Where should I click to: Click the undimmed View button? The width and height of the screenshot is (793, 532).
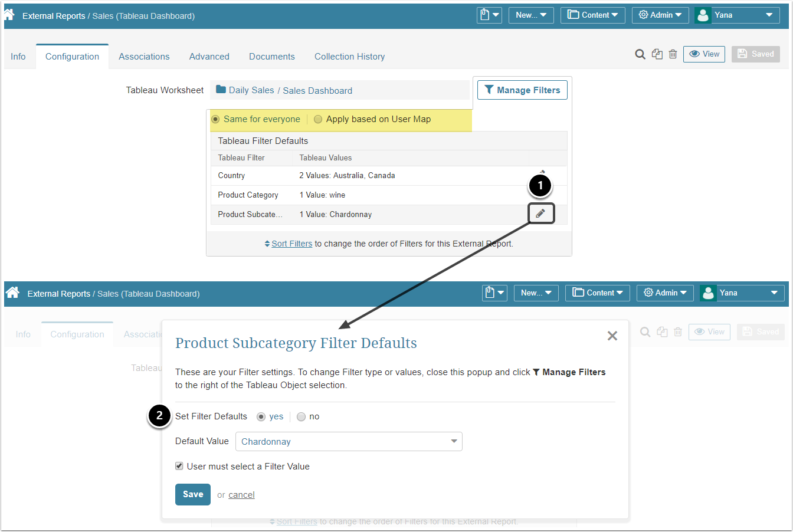tap(704, 54)
